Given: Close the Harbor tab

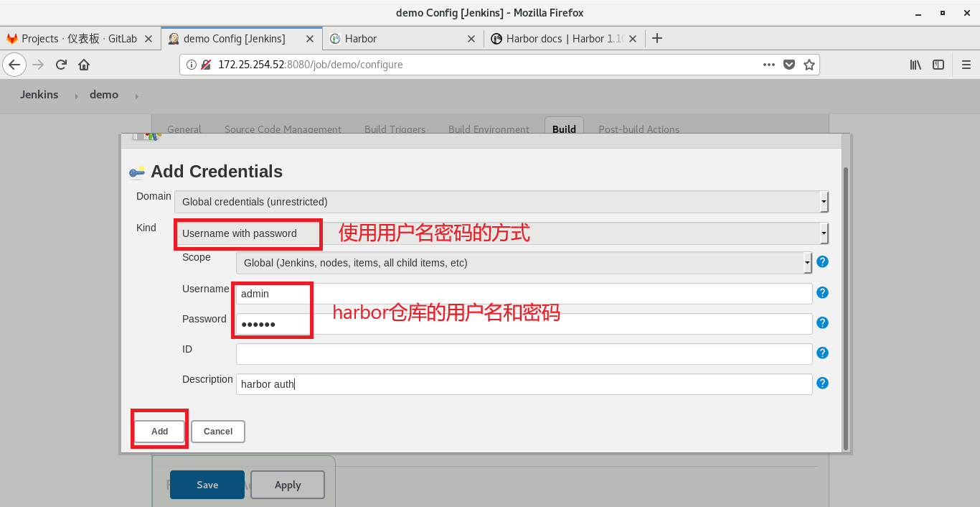Looking at the screenshot, I should tap(471, 39).
